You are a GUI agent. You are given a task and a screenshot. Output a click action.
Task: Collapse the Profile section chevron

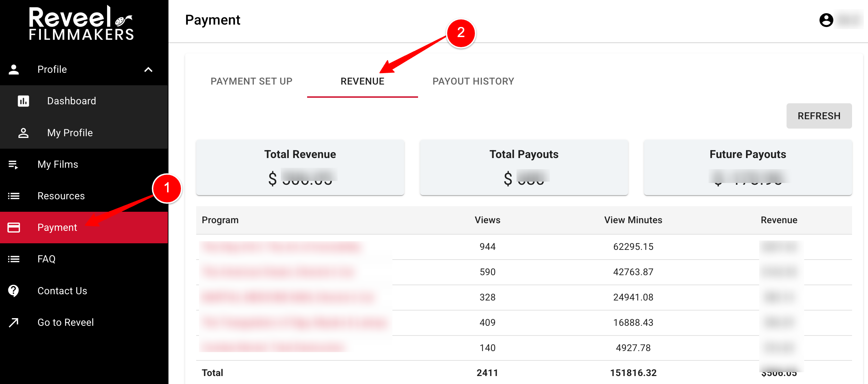148,70
